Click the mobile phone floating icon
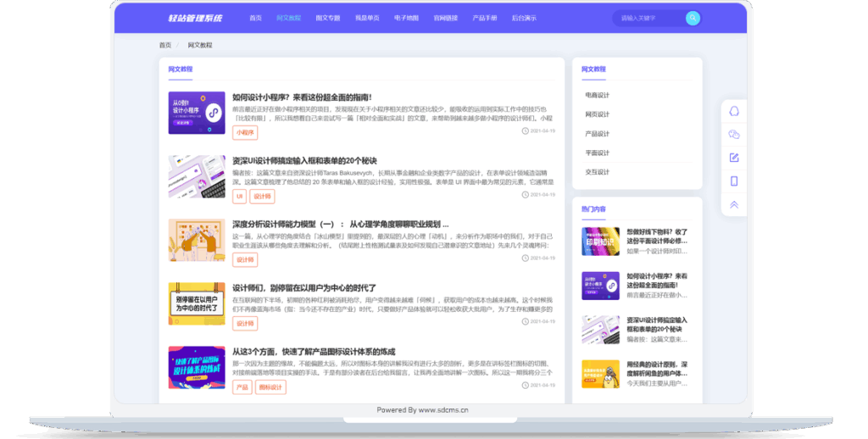Viewport: 868px width, 439px height. [734, 181]
